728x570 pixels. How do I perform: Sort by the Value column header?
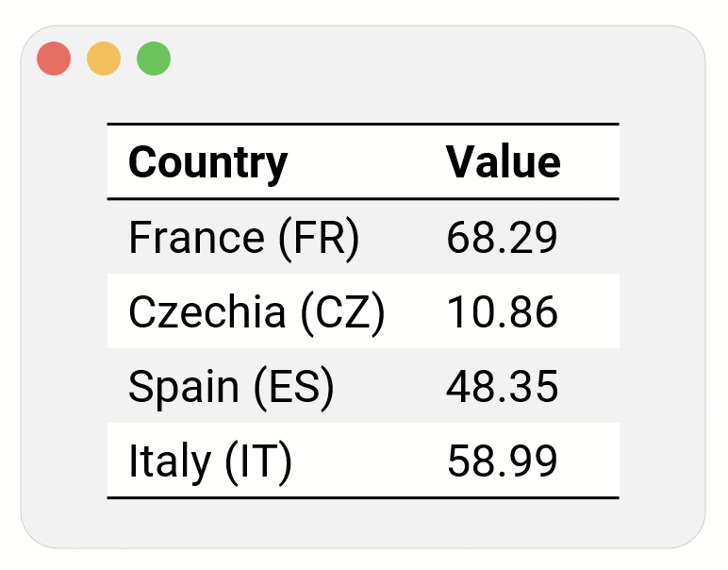point(504,162)
